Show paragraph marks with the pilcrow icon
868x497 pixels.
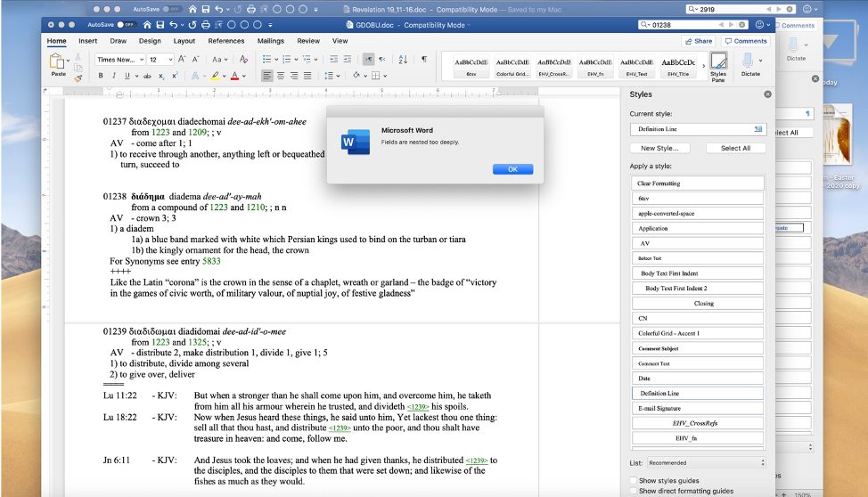[x=424, y=59]
